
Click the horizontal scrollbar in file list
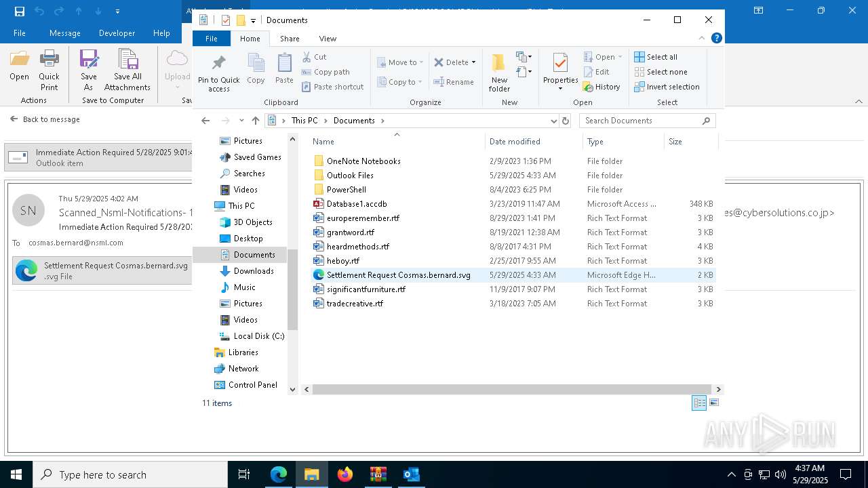(x=512, y=389)
